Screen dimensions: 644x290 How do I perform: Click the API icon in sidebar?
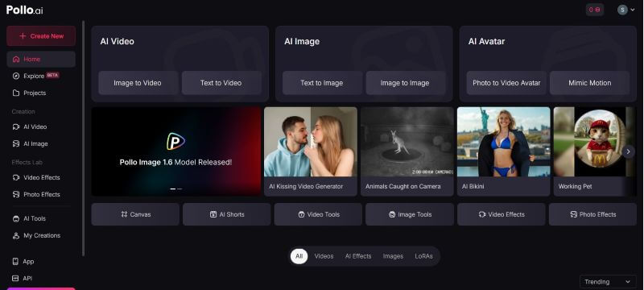[x=15, y=278]
